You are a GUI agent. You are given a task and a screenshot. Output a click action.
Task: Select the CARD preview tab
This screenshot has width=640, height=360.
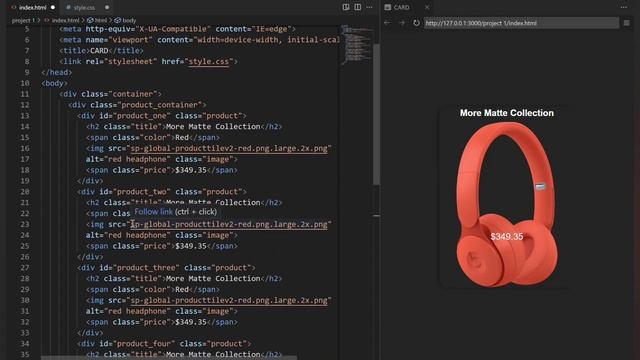402,7
